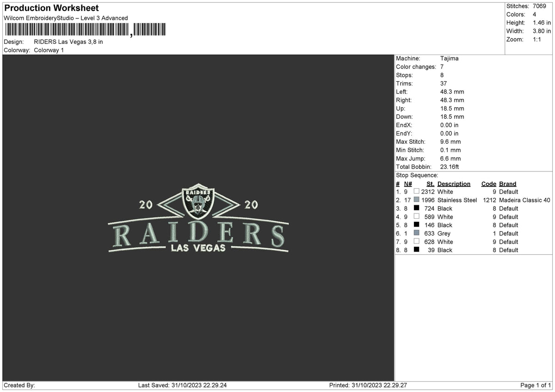The width and height of the screenshot is (555, 392).
Task: Click the Stops value 8
Action: pos(442,75)
